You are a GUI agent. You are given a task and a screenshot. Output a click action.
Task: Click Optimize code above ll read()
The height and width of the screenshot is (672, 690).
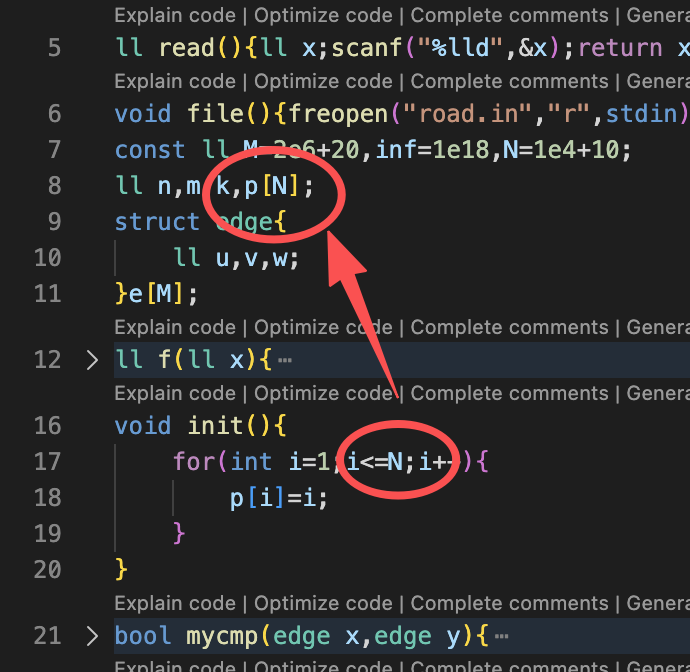(323, 15)
